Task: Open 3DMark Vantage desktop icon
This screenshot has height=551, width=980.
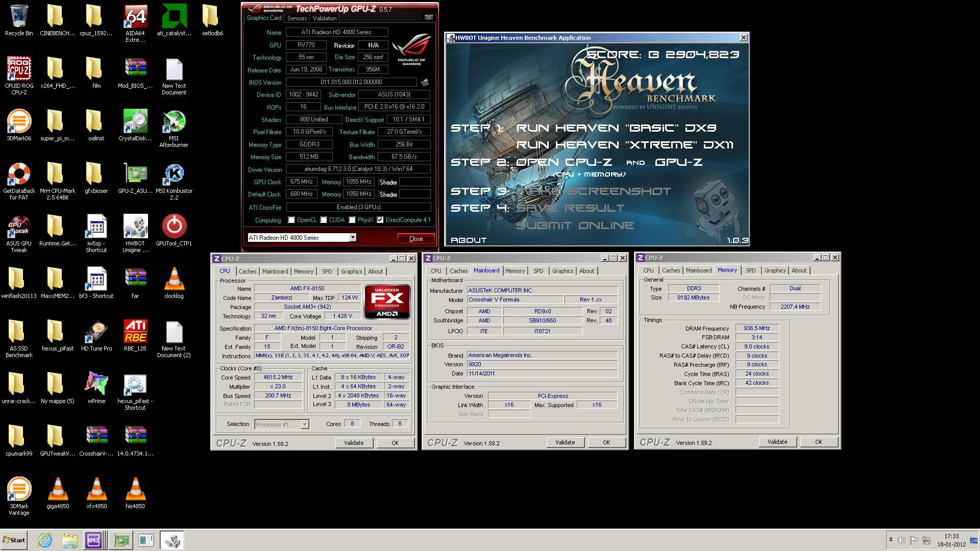Action: click(x=19, y=496)
